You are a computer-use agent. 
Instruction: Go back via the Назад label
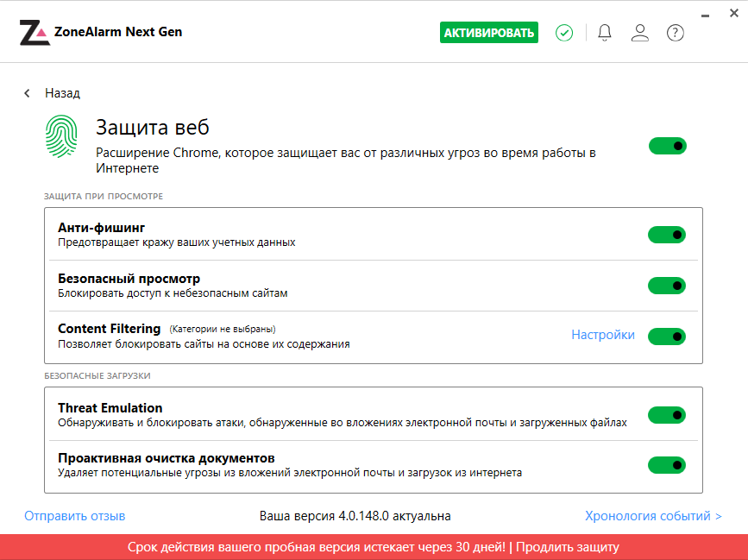click(63, 93)
